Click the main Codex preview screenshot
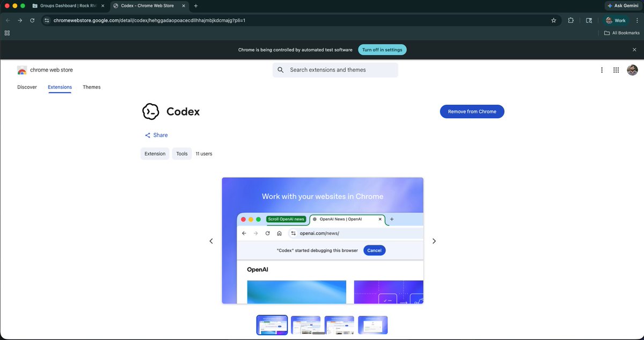 (323, 241)
